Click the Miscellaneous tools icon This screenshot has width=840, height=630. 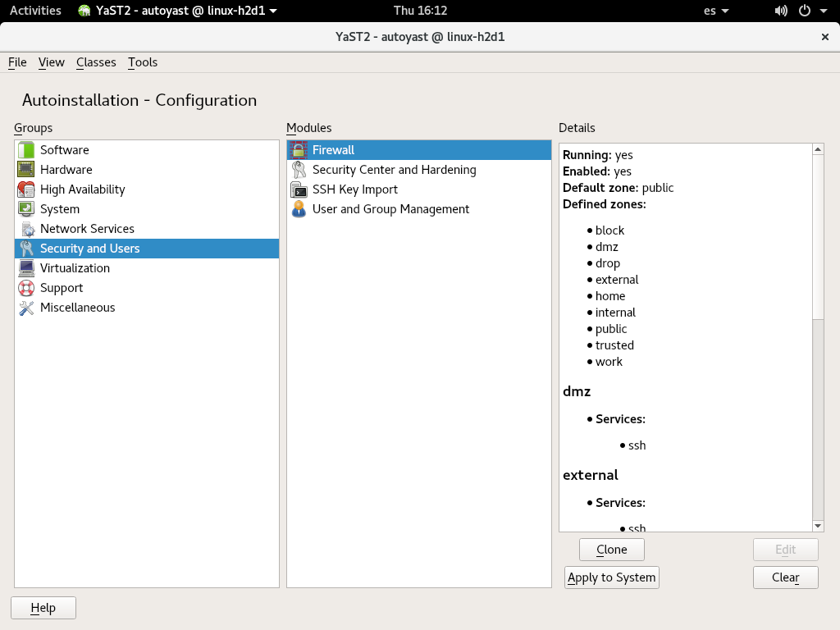26,308
